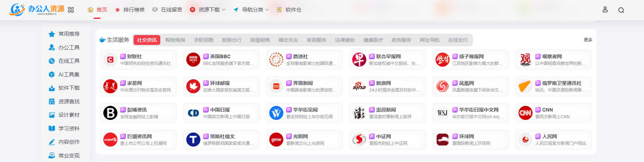Click the 求是网 red icon

click(110, 86)
